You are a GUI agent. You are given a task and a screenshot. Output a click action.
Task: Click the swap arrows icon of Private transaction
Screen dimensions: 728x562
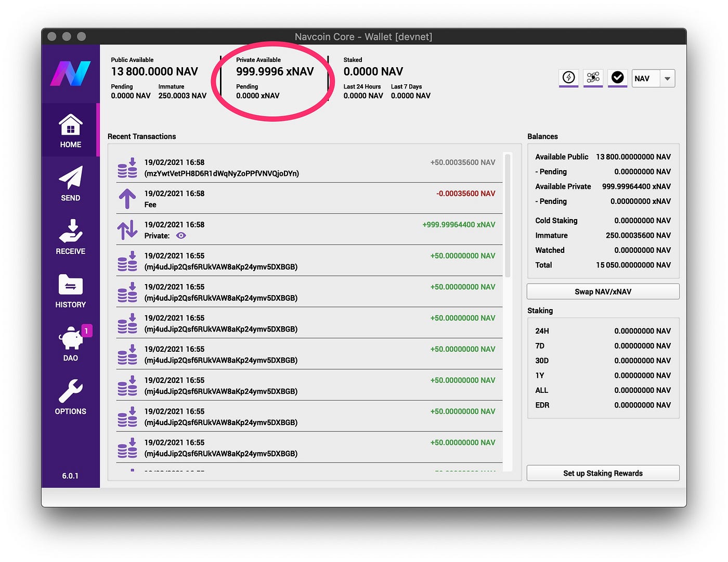(127, 230)
